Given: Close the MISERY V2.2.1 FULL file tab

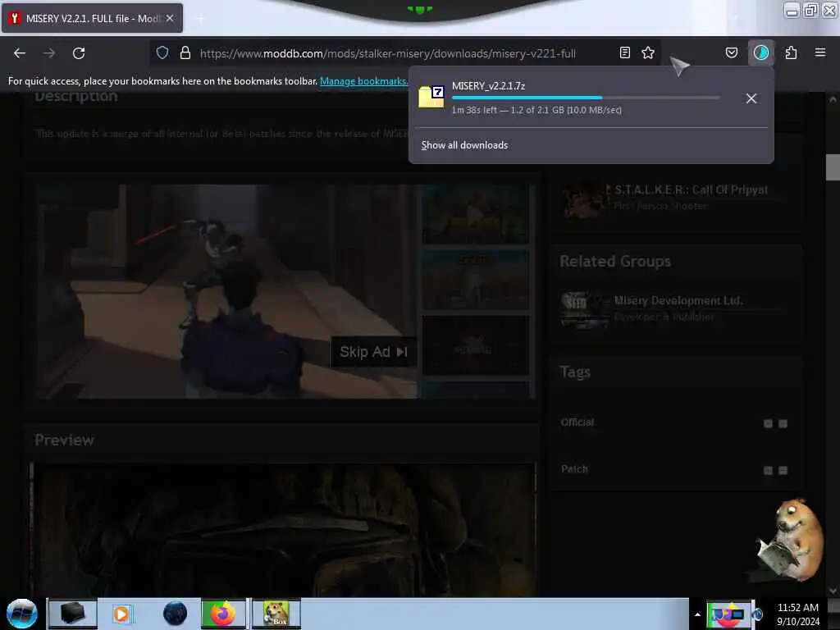Looking at the screenshot, I should (x=170, y=18).
